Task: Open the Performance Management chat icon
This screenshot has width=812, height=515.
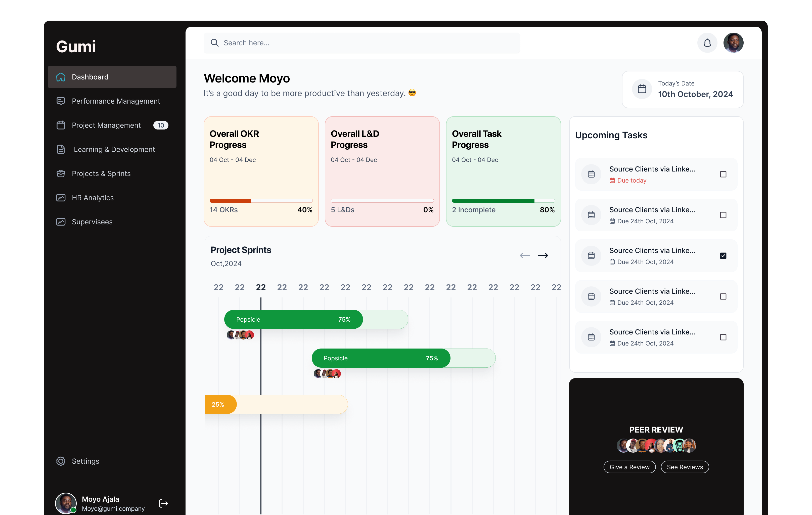Action: pos(61,101)
